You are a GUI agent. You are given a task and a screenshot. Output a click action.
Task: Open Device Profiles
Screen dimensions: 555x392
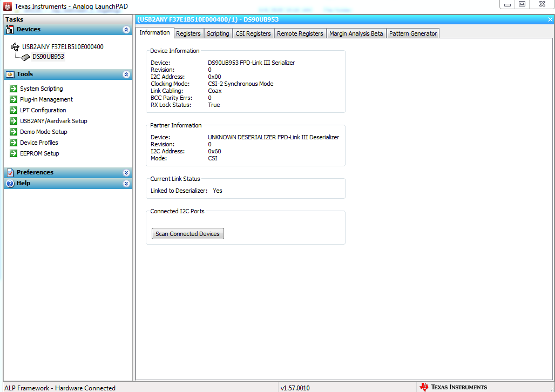click(39, 143)
